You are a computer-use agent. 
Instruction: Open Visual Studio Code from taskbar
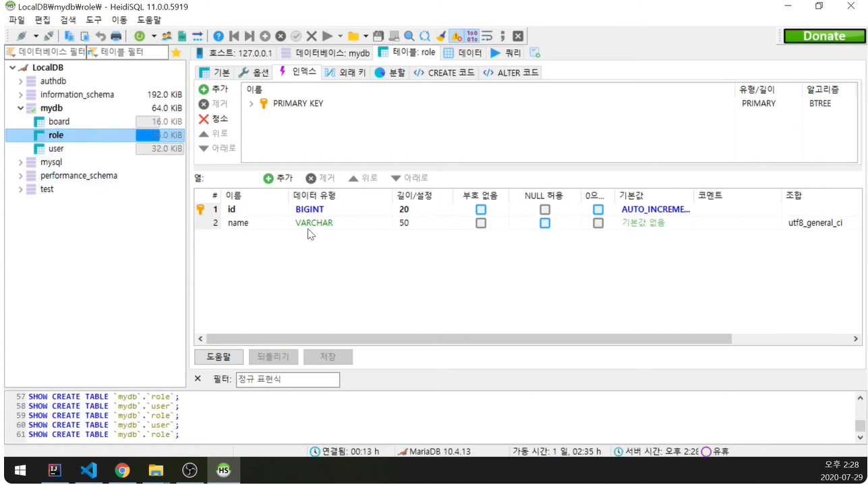(x=88, y=470)
